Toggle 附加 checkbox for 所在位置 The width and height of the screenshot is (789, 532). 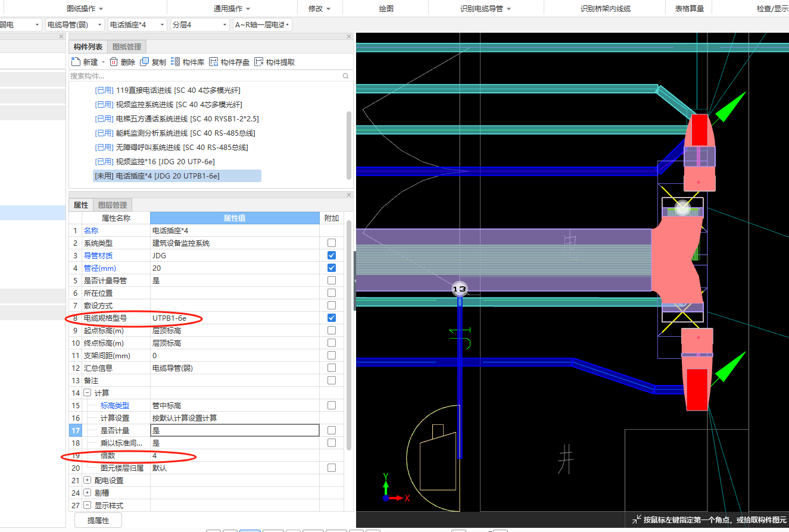pyautogui.click(x=332, y=293)
